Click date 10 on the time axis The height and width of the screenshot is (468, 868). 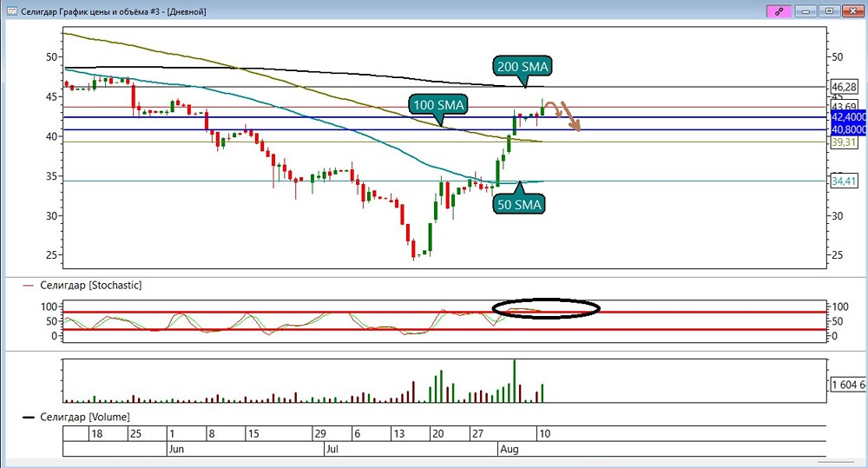[545, 433]
